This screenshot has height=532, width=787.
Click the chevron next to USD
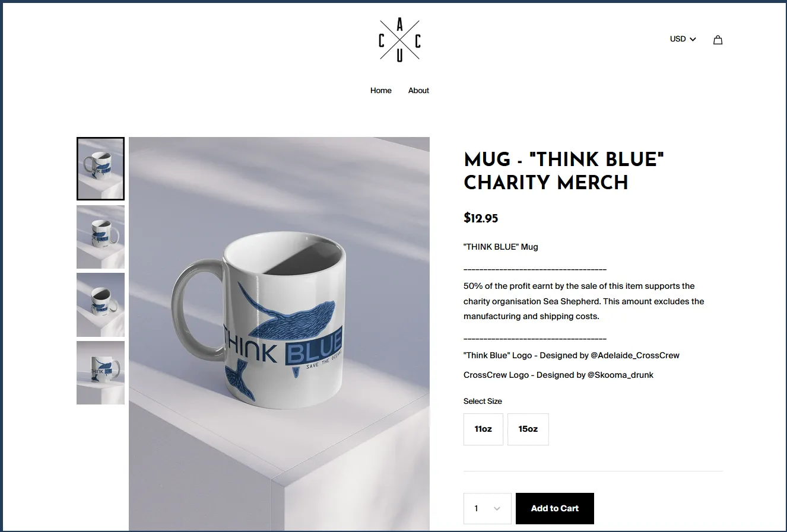pyautogui.click(x=693, y=39)
